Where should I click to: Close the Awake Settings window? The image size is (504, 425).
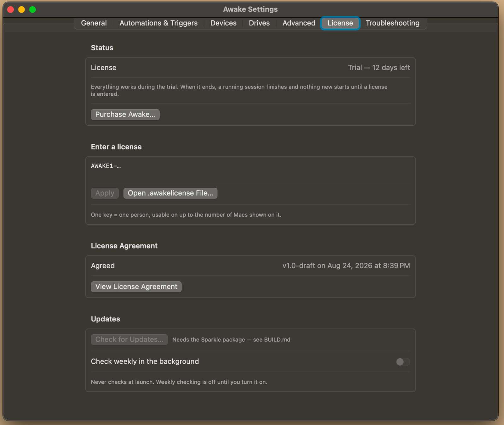tap(11, 9)
